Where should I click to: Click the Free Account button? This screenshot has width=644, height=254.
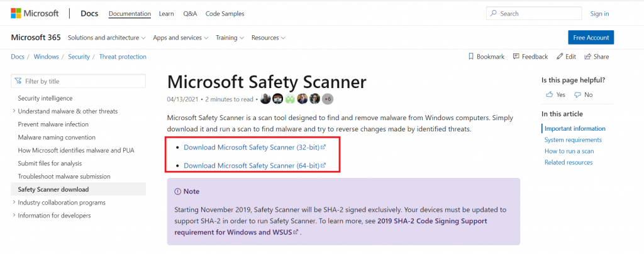[591, 37]
